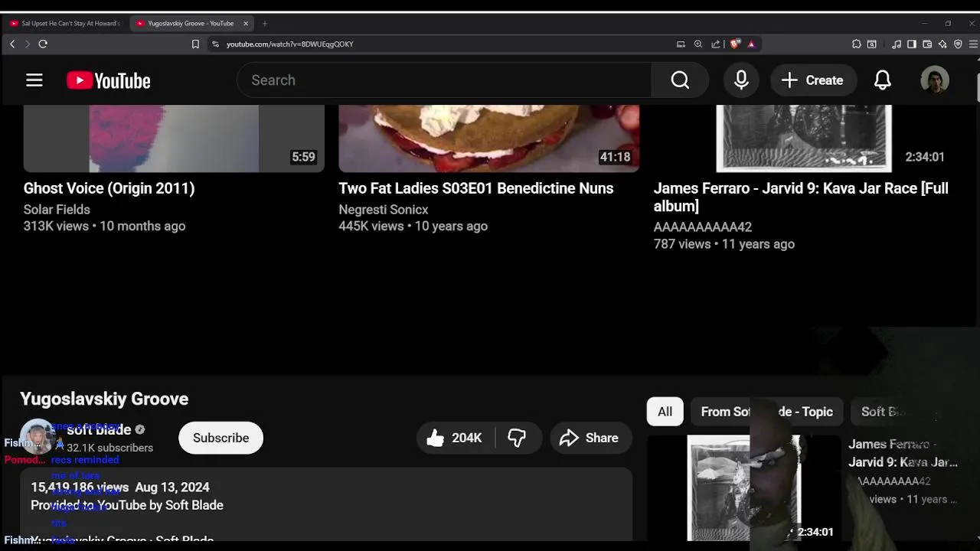Image resolution: width=980 pixels, height=551 pixels.
Task: Share the video
Action: 591,438
